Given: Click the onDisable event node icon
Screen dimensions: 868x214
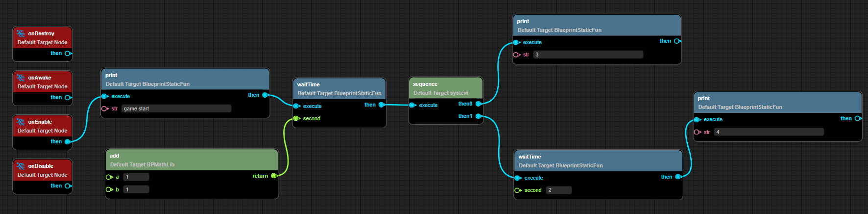Looking at the screenshot, I should (21, 166).
